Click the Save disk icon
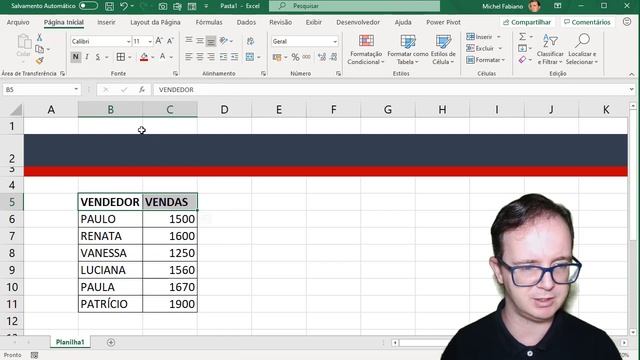The image size is (640, 360). [x=109, y=6]
